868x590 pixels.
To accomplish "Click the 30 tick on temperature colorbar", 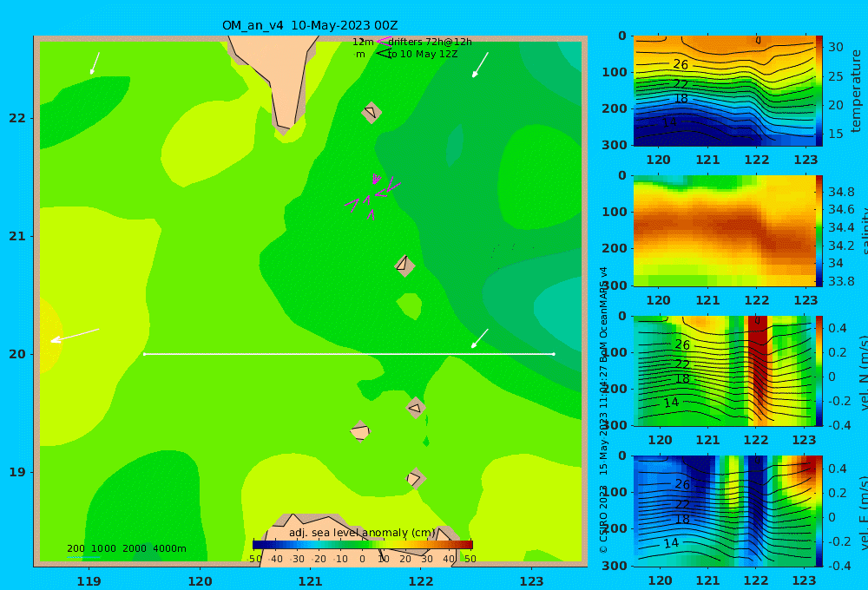I will point(835,47).
